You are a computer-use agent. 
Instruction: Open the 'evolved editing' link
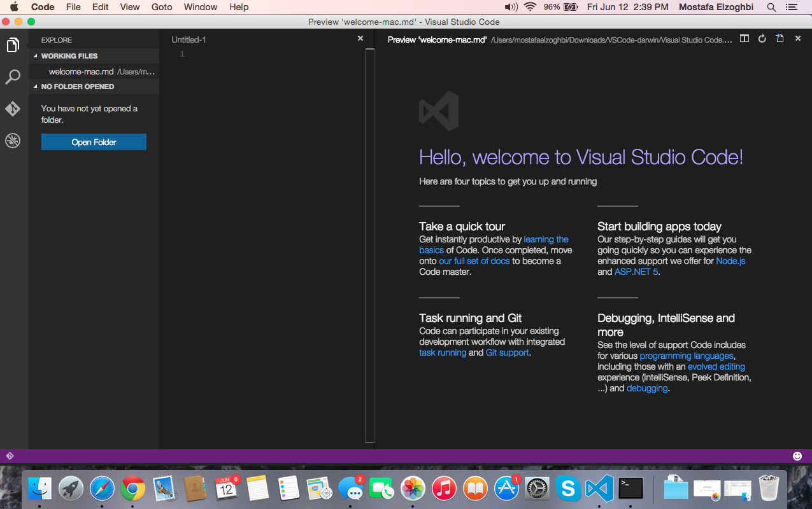pyautogui.click(x=716, y=366)
